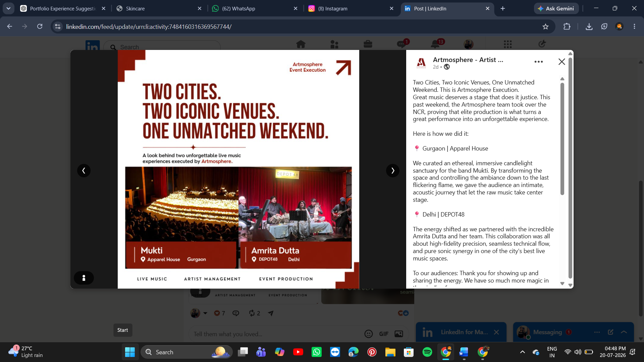The width and height of the screenshot is (644, 362).
Task: Switch to Skincare tab
Action: 159,9
